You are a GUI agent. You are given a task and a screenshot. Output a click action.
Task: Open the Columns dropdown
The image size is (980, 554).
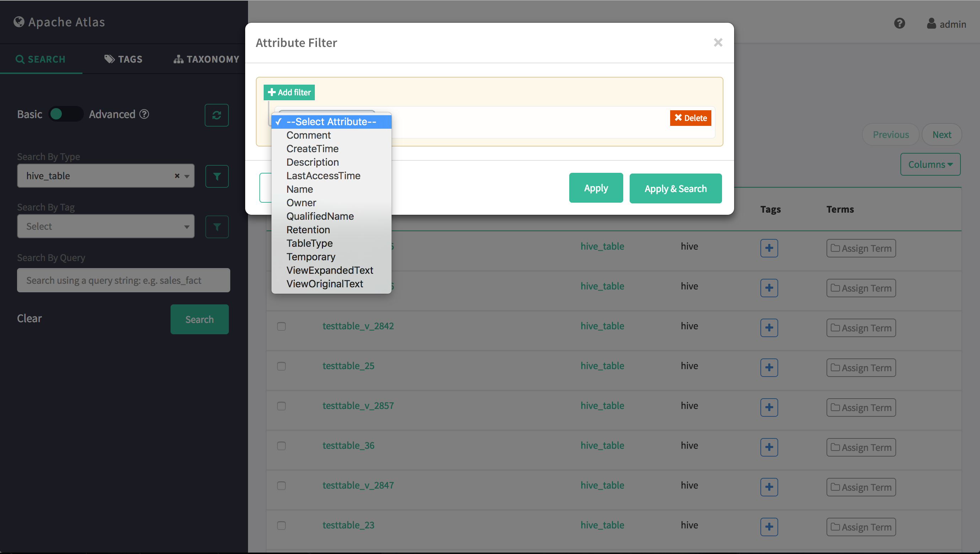coord(930,164)
